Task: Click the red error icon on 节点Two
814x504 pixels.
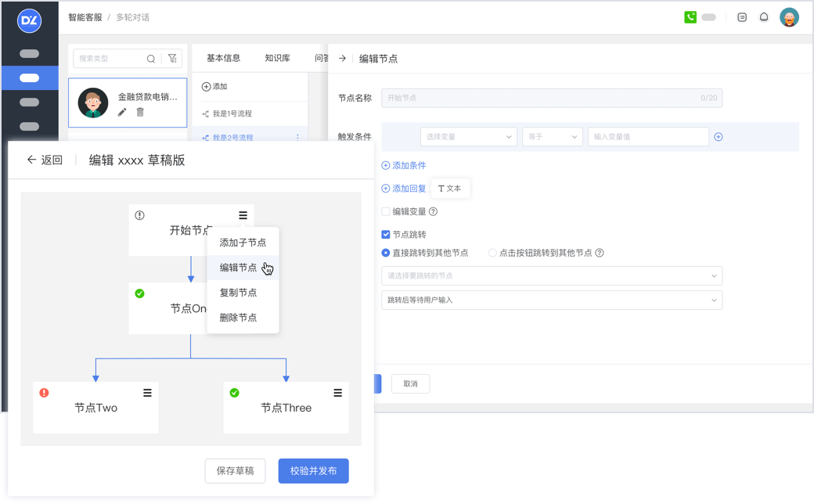Action: (45, 394)
